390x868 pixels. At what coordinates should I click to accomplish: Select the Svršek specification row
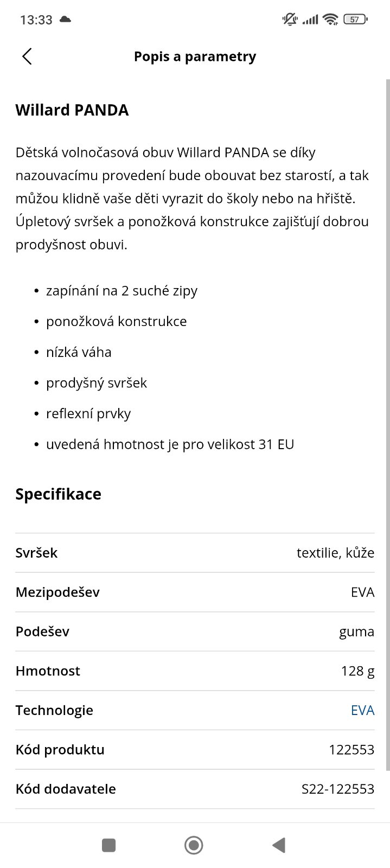(195, 553)
